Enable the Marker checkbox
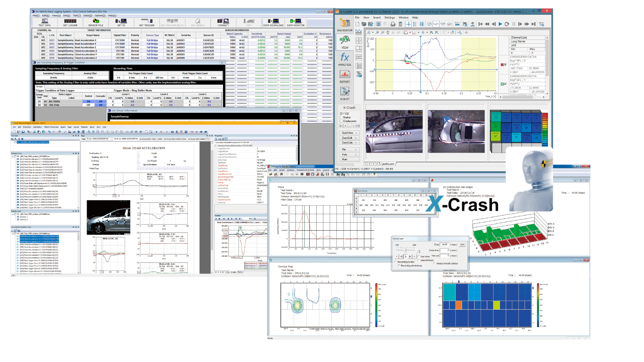 pyautogui.click(x=341, y=117)
